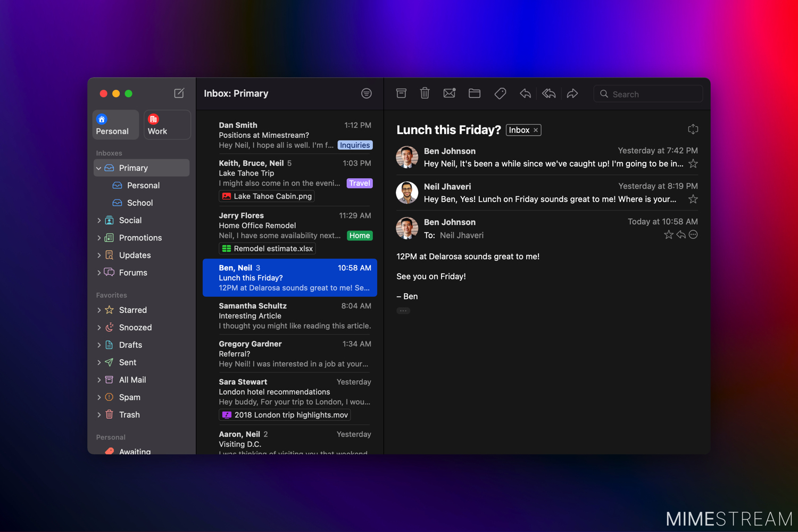The height and width of the screenshot is (532, 798).
Task: Archive the selected conversation
Action: click(x=402, y=94)
